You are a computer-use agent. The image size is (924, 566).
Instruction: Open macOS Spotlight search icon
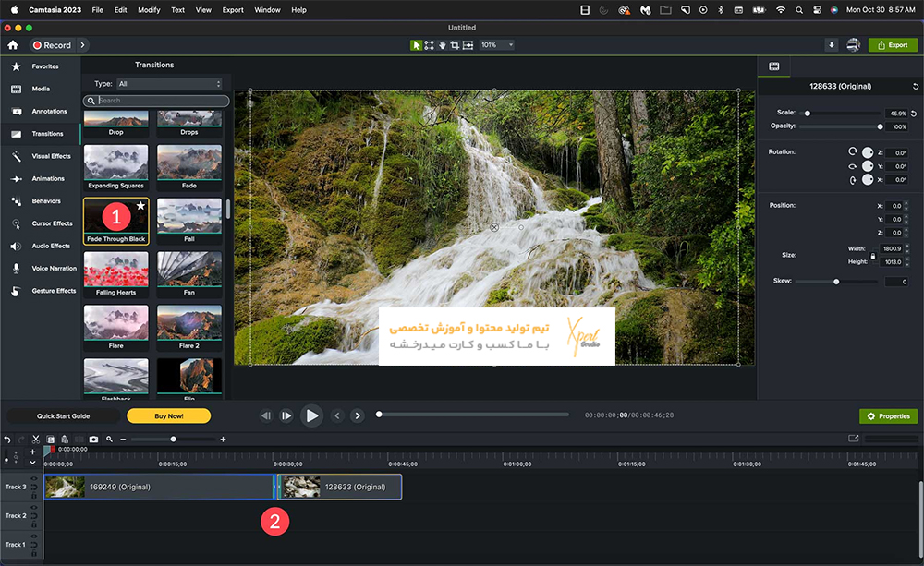tap(798, 10)
